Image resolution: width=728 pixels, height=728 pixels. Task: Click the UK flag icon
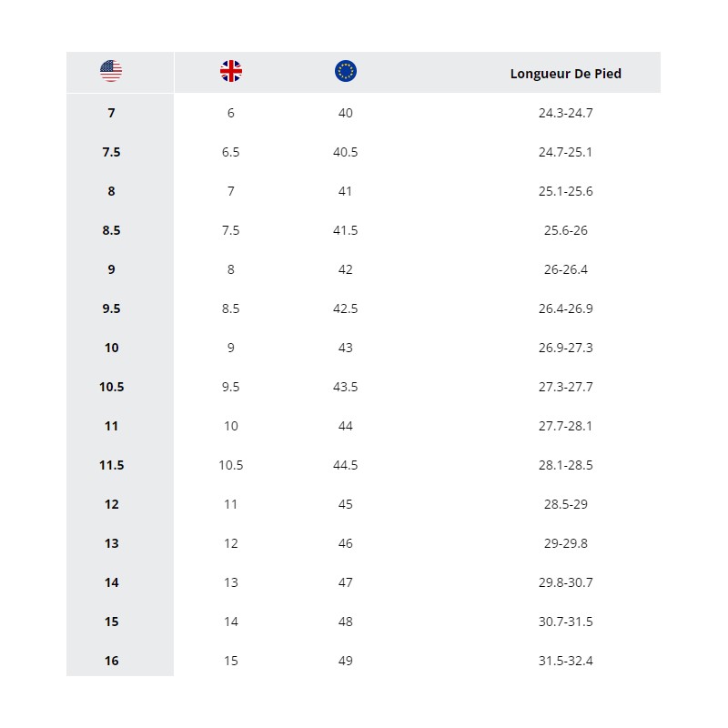pos(231,71)
